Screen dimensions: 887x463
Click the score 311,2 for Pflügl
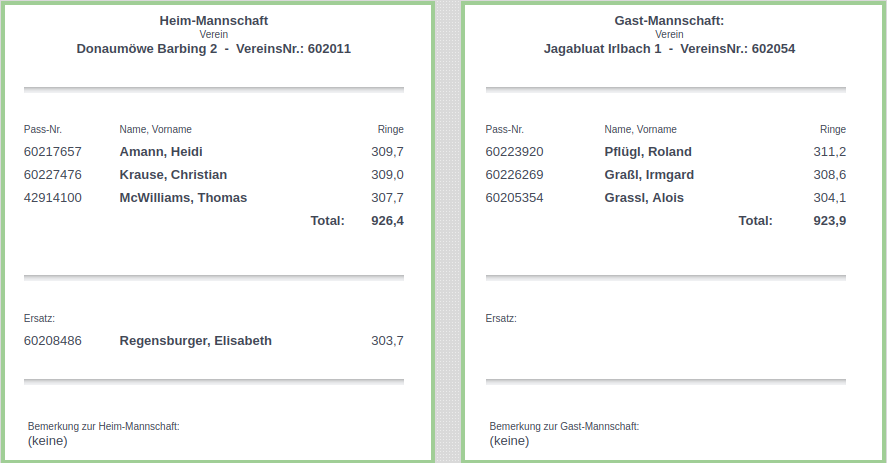coord(829,152)
